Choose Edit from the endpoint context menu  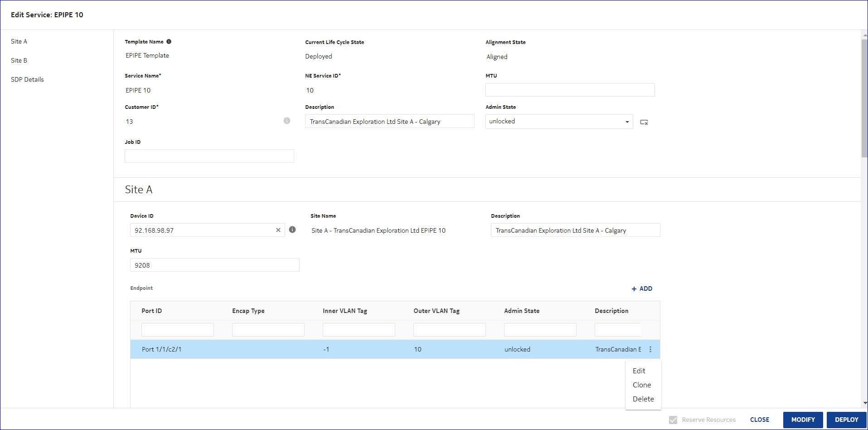(x=639, y=371)
